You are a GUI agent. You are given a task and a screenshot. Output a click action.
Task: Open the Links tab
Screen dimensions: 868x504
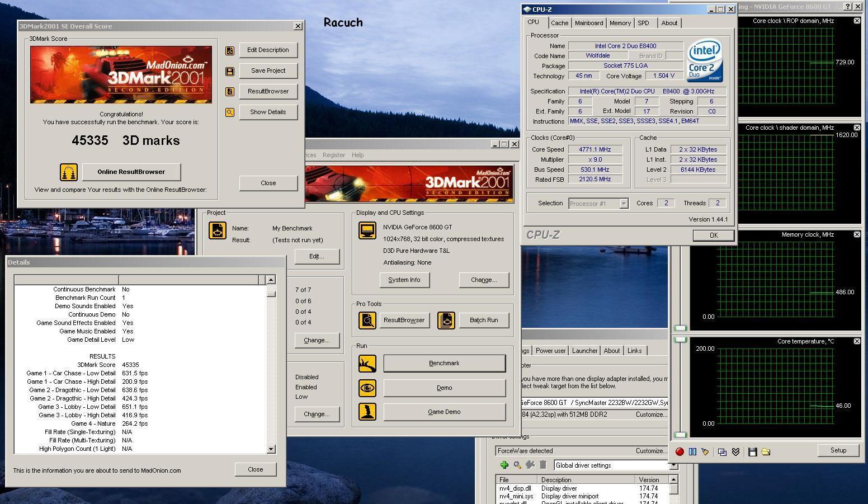tap(635, 351)
